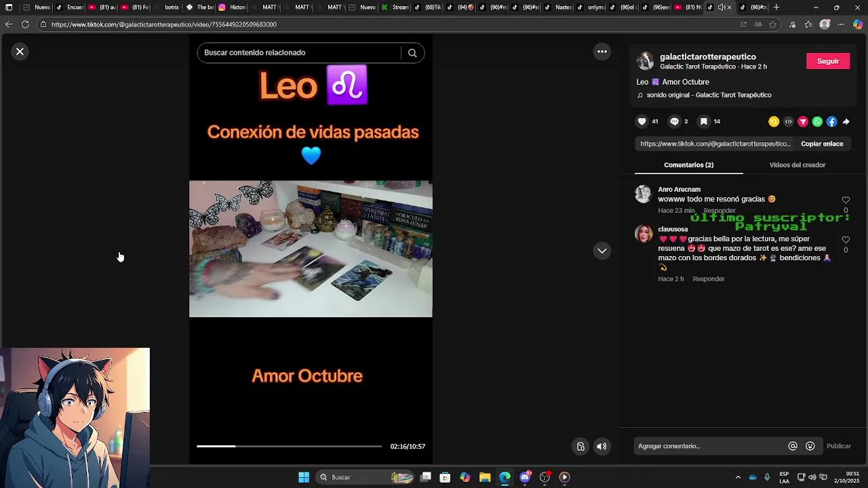The height and width of the screenshot is (488, 868).
Task: Reply to Anro Arecnam's comment
Action: tap(719, 211)
